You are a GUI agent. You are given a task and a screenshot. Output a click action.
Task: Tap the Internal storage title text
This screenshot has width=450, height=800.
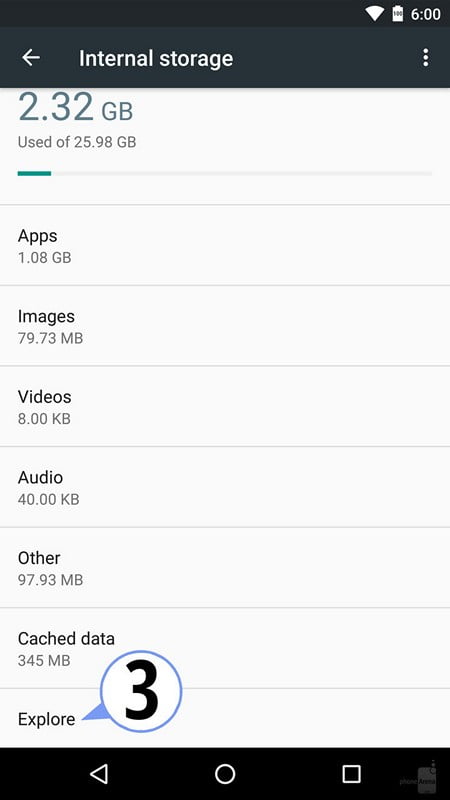(x=156, y=58)
